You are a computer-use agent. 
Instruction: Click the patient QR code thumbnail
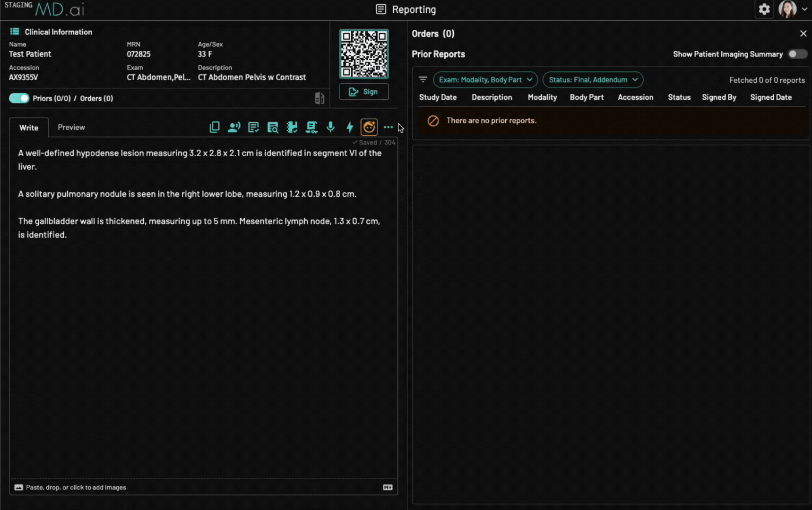pos(364,54)
